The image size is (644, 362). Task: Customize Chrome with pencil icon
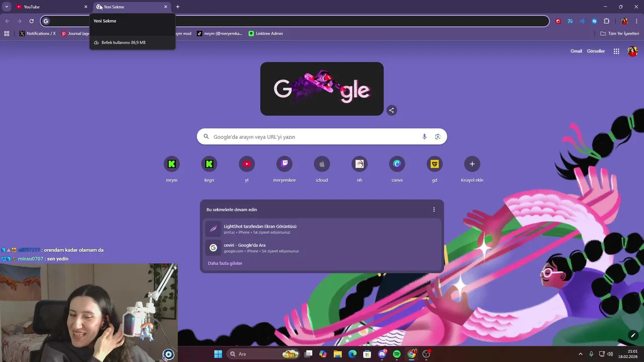(x=633, y=335)
